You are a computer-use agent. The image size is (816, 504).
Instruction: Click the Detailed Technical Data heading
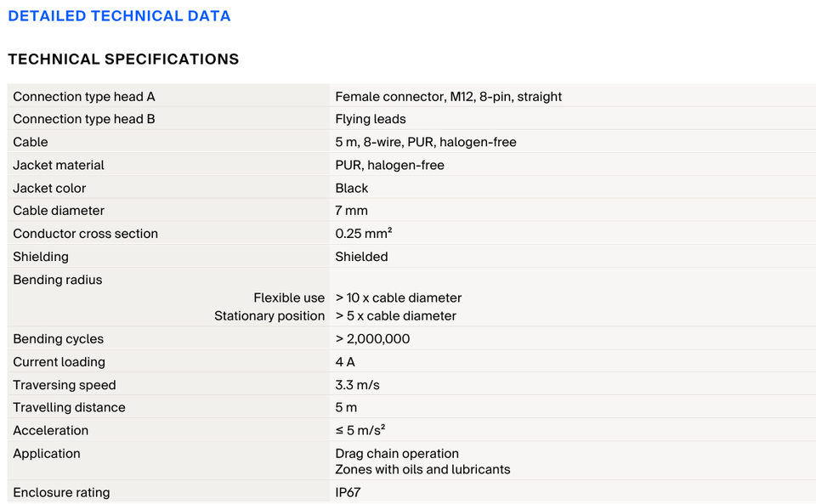[119, 16]
